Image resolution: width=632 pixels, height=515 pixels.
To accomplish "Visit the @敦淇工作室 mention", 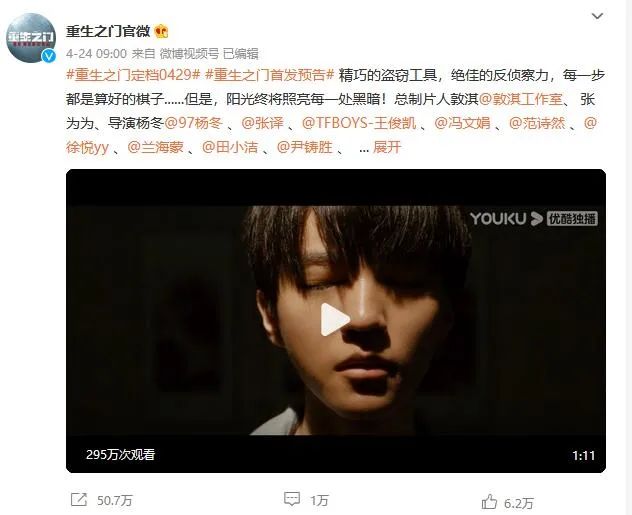I will click(521, 99).
